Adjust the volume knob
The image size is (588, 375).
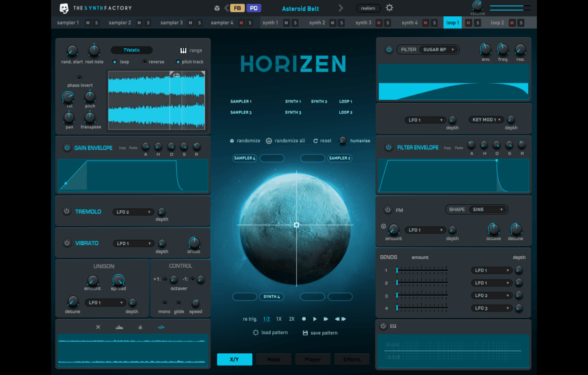point(477,6)
